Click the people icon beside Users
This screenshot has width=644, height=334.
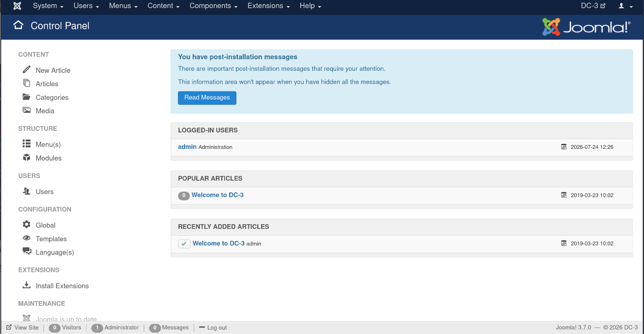coord(26,191)
